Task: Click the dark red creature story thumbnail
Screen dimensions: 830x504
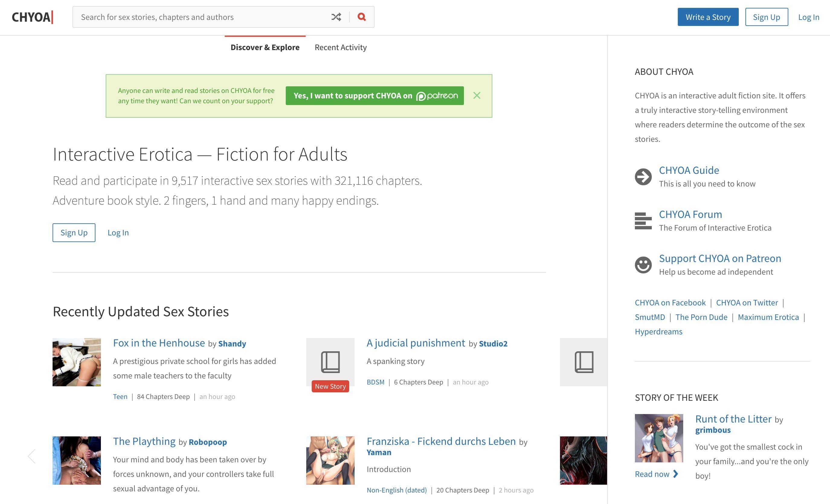Action: [584, 461]
